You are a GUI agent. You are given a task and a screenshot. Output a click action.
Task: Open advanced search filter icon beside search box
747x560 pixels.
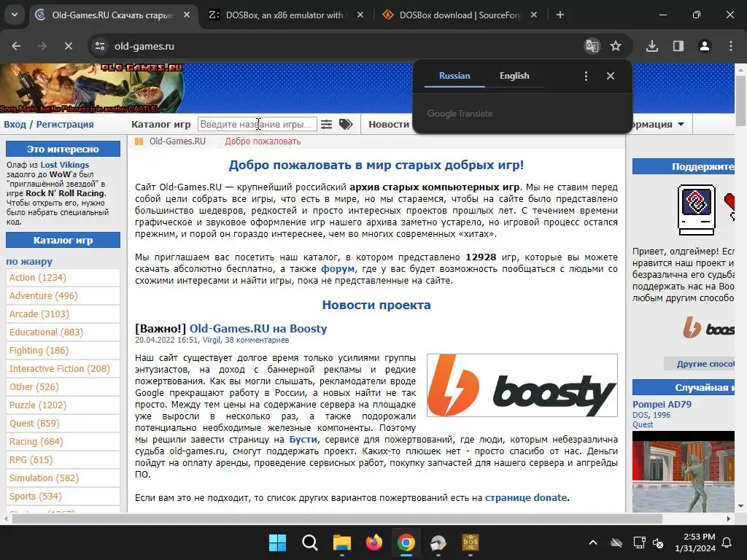click(x=326, y=124)
